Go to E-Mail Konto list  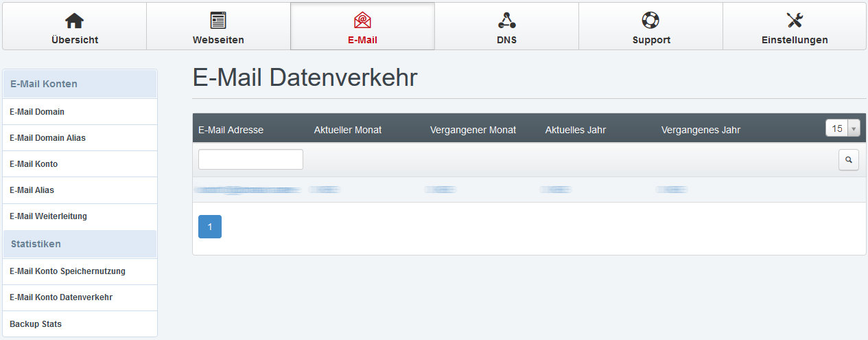(34, 164)
